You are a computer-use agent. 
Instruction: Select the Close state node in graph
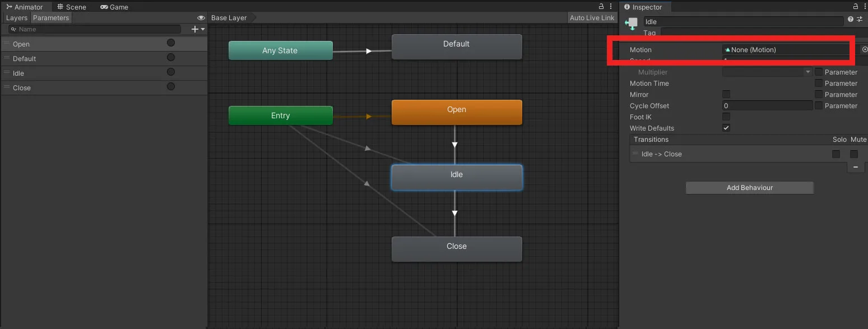[457, 248]
